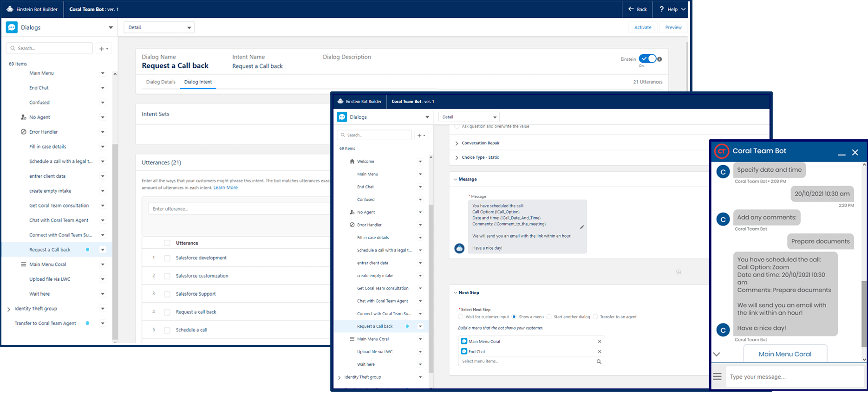This screenshot has height=420, width=868.
Task: Open the hamburger menu in the chat footer
Action: pyautogui.click(x=718, y=377)
